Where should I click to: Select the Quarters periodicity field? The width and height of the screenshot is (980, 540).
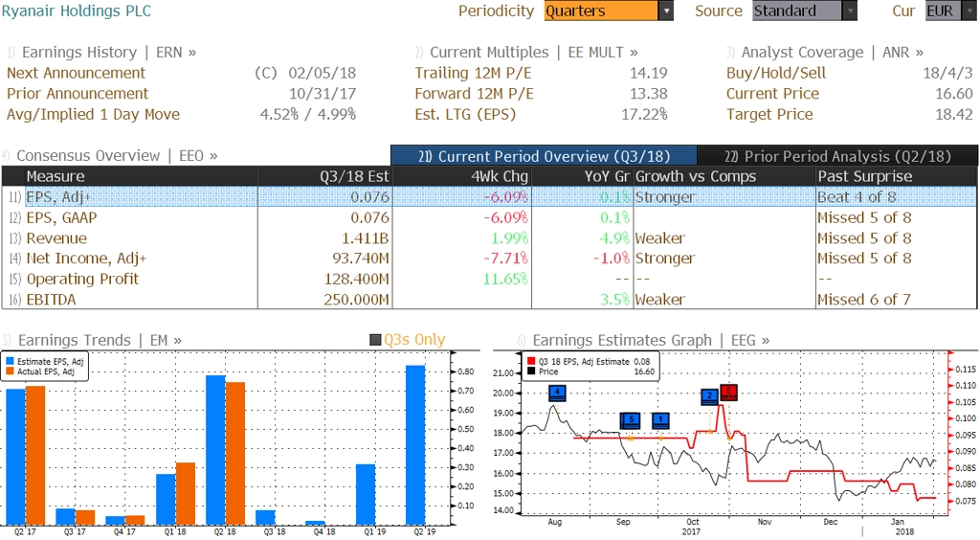pos(601,11)
